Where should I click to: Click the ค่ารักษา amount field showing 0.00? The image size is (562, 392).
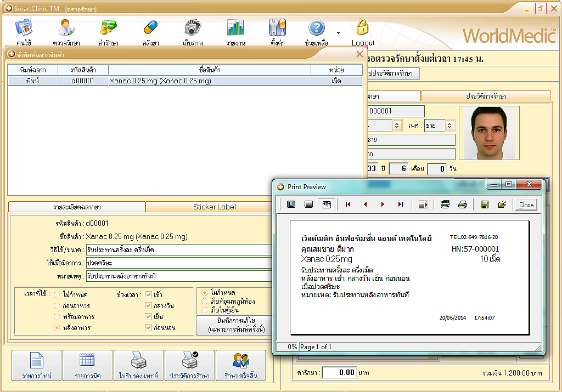pos(339,373)
